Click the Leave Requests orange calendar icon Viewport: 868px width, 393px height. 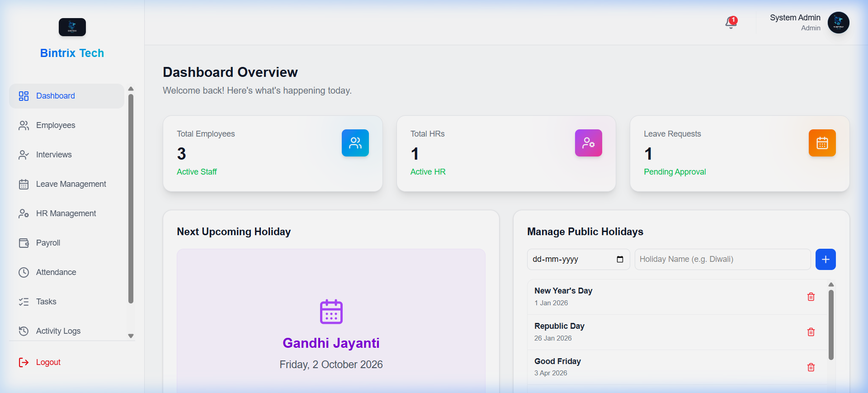click(x=822, y=143)
